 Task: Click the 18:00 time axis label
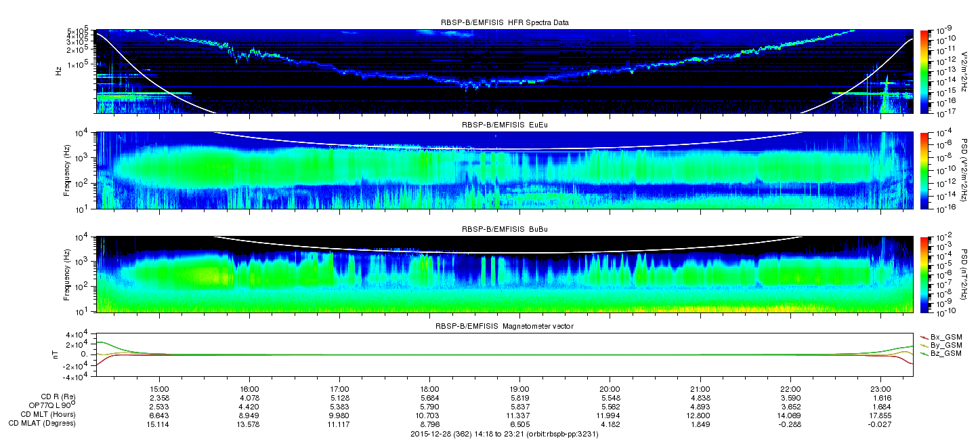429,389
